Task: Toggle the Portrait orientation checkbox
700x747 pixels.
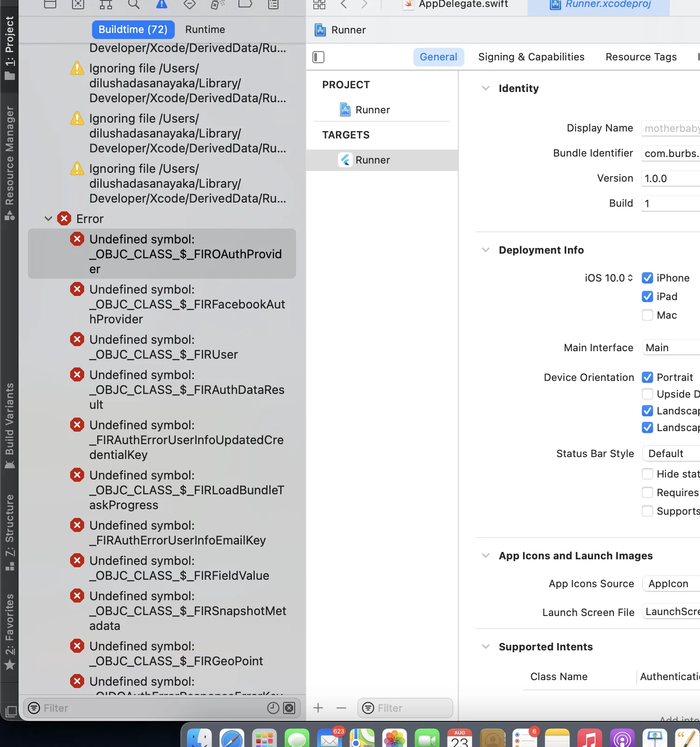Action: [647, 377]
